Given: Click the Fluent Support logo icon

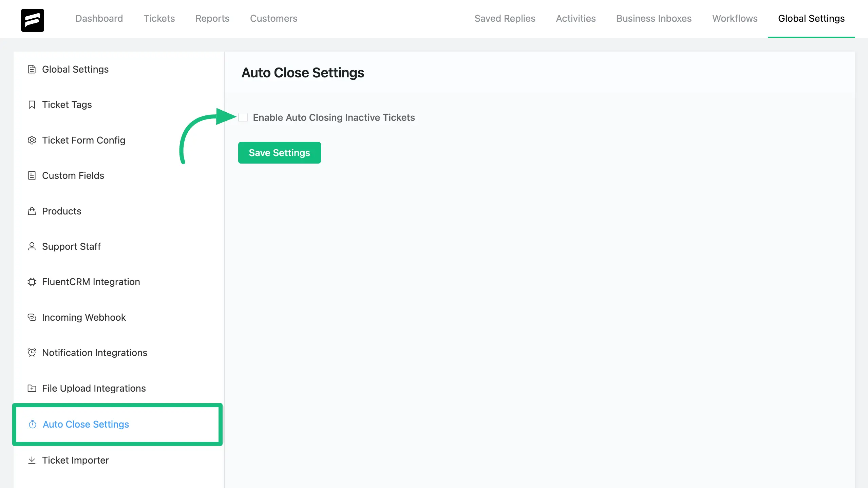Looking at the screenshot, I should pyautogui.click(x=33, y=20).
